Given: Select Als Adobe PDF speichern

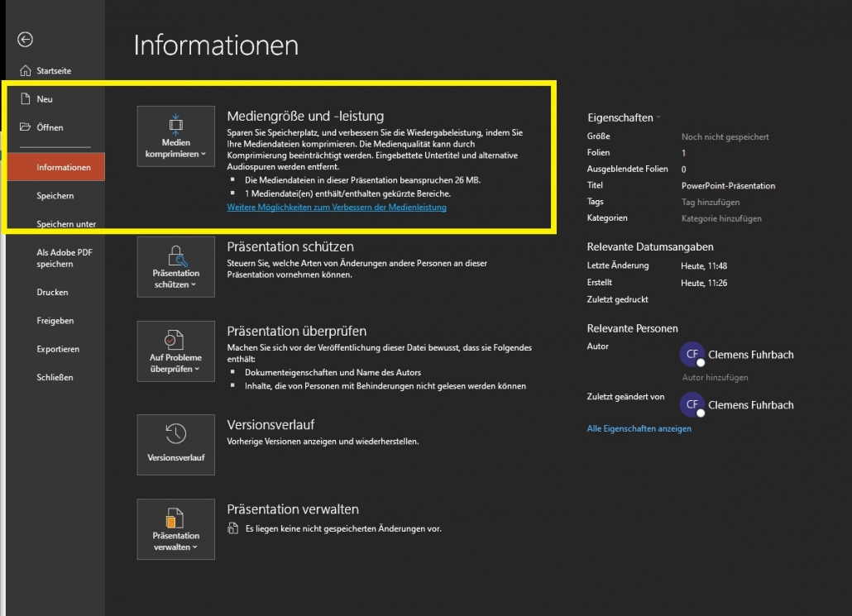Looking at the screenshot, I should pos(65,258).
